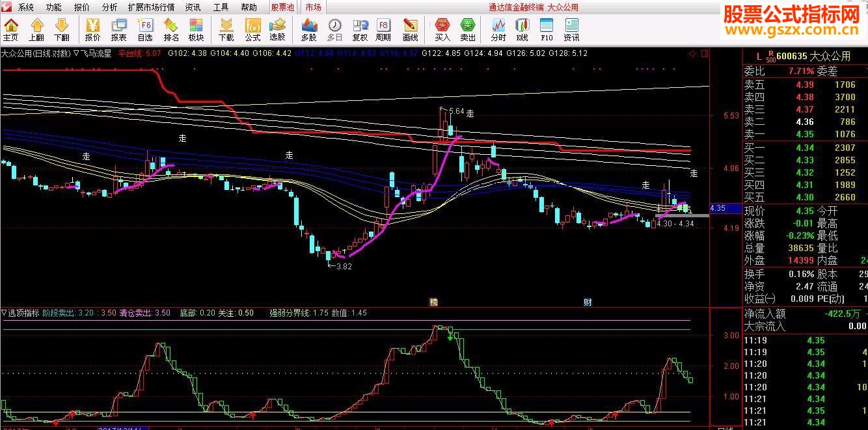This screenshot has width=868, height=430.
Task: Expand the 逃顶指标 indicator triangle
Action: [4, 313]
